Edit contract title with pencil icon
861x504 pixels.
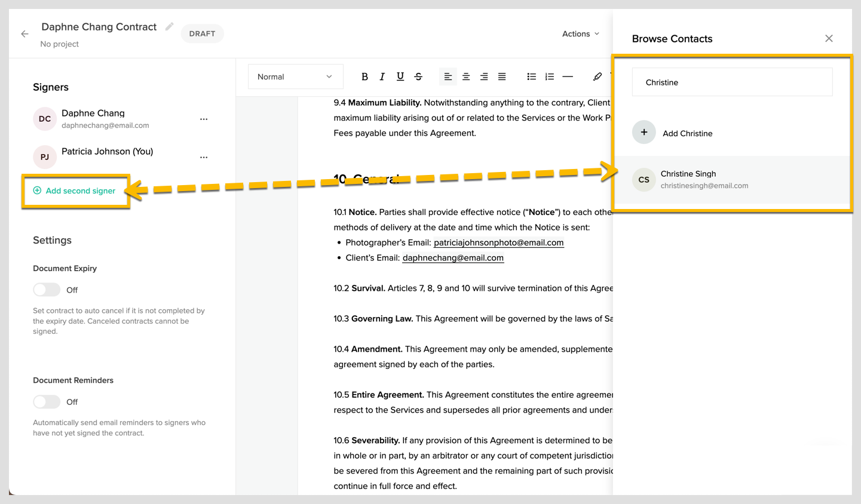point(170,26)
